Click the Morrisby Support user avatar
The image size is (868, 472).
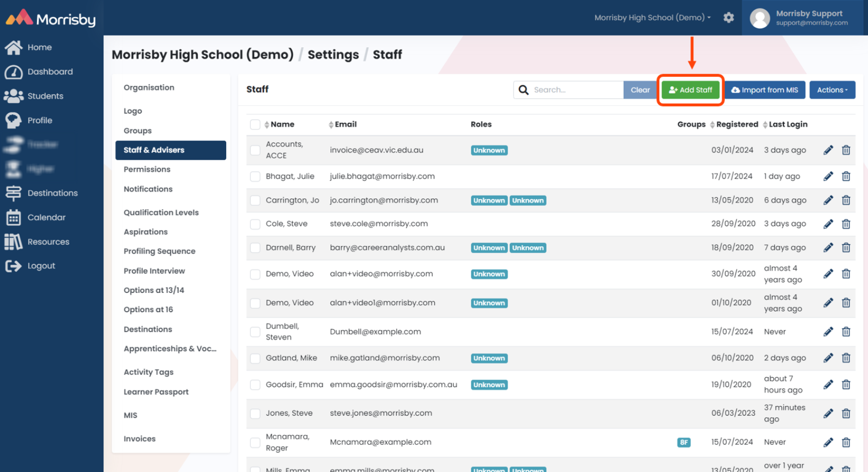760,18
